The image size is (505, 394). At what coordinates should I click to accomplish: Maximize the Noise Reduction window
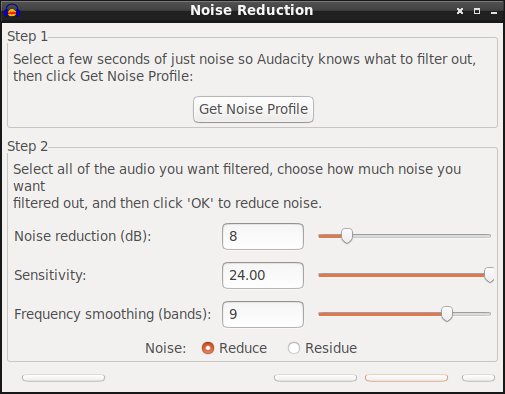pos(477,11)
